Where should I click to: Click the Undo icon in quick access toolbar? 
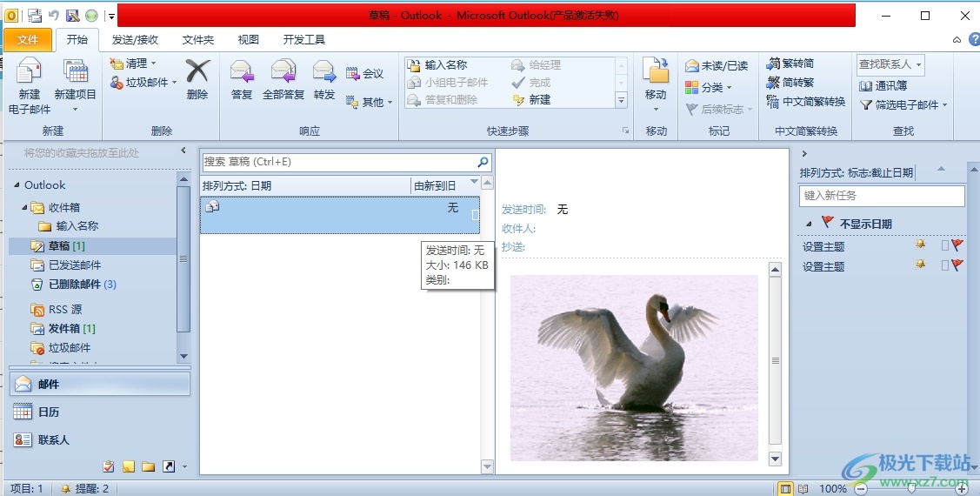click(54, 16)
